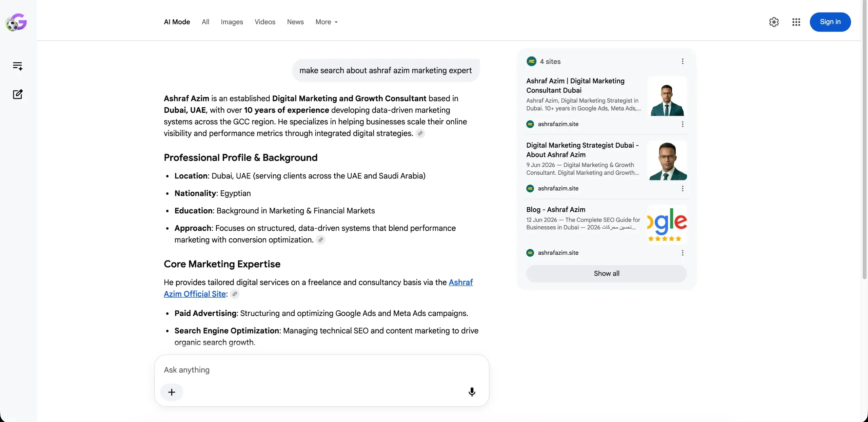Screen dimensions: 868x422
Task: Open three-dot menu beside 4 sites
Action: click(x=683, y=61)
